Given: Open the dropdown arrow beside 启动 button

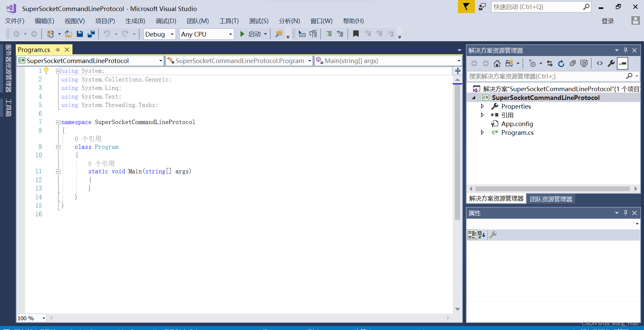Looking at the screenshot, I should tap(265, 34).
